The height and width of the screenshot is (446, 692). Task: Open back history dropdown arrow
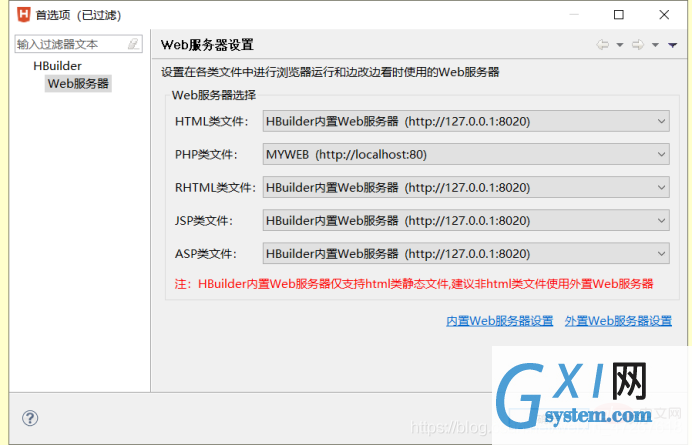[620, 45]
